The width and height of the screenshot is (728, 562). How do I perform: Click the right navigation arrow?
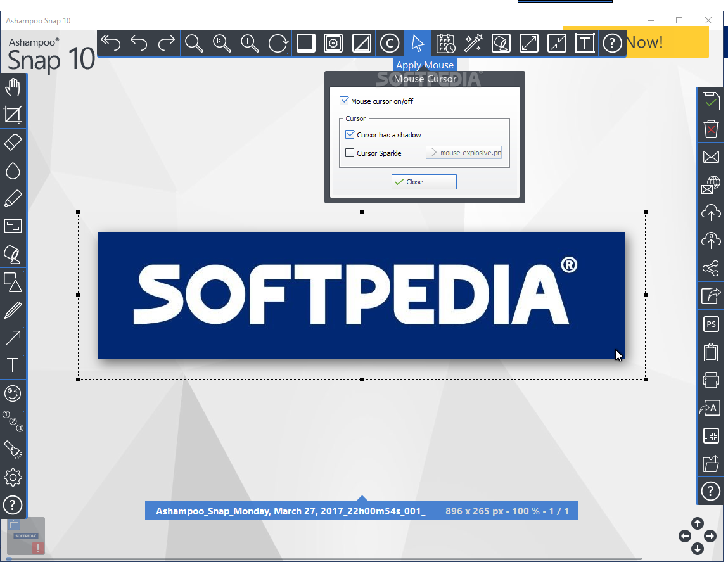point(710,536)
